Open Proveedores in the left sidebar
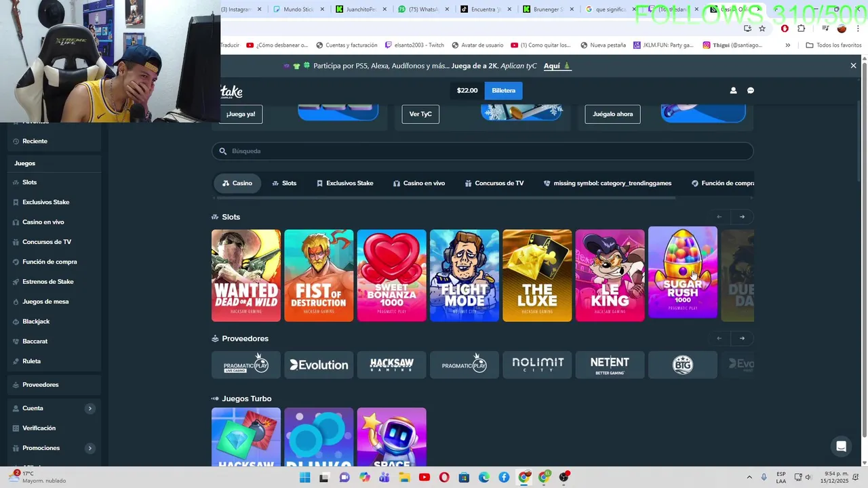 click(x=40, y=384)
